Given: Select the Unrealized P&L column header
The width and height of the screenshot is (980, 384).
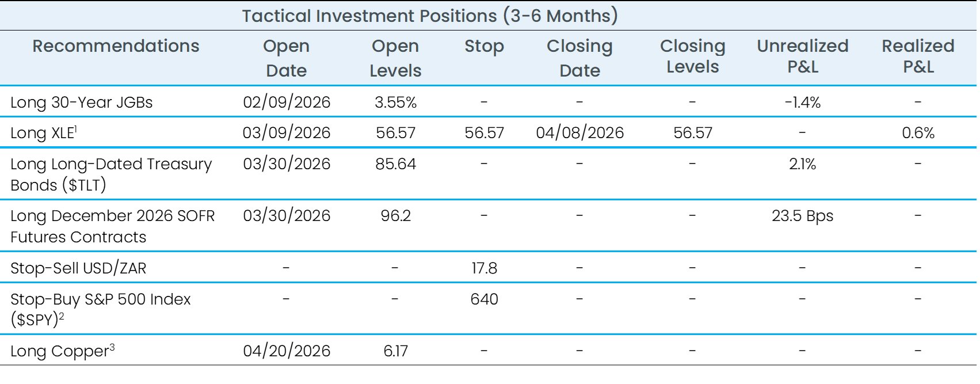Looking at the screenshot, I should pyautogui.click(x=802, y=56).
